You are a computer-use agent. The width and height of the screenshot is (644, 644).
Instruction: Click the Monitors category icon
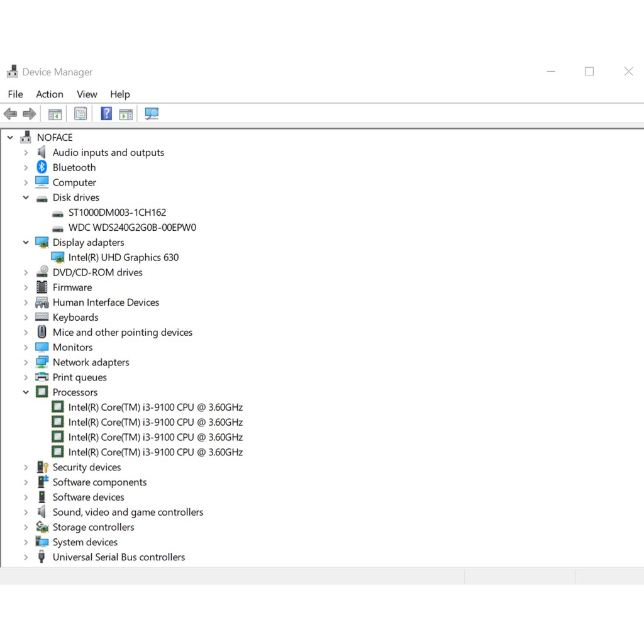42,347
